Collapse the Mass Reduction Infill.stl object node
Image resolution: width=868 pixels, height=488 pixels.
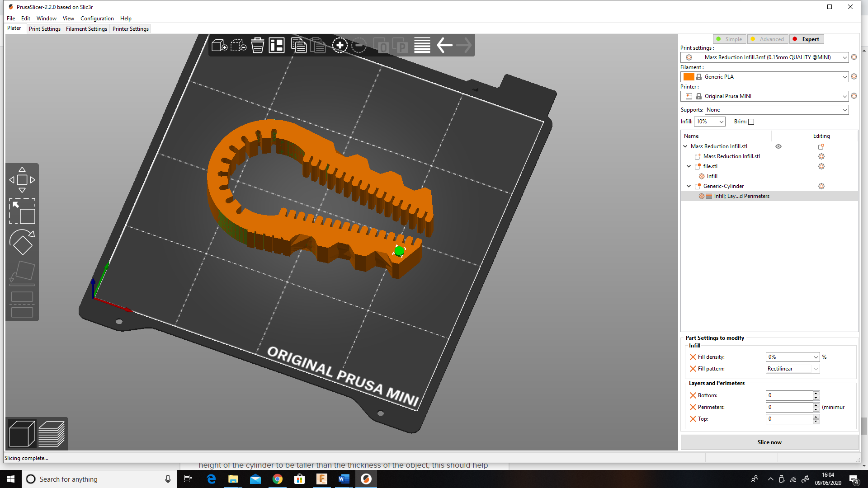pyautogui.click(x=685, y=146)
